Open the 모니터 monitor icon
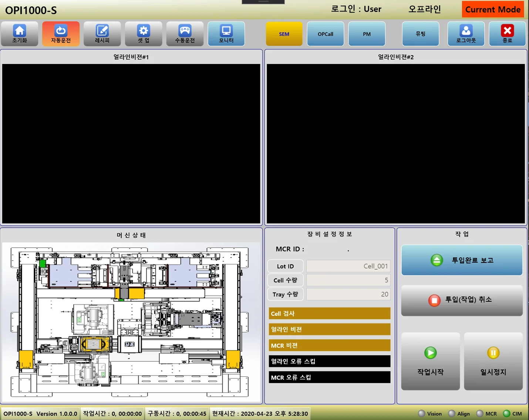 point(226,34)
